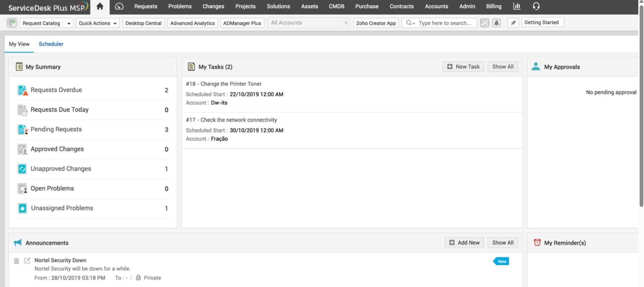Delete the Nortel Security Down announcement
The height and width of the screenshot is (287, 644).
point(16,261)
